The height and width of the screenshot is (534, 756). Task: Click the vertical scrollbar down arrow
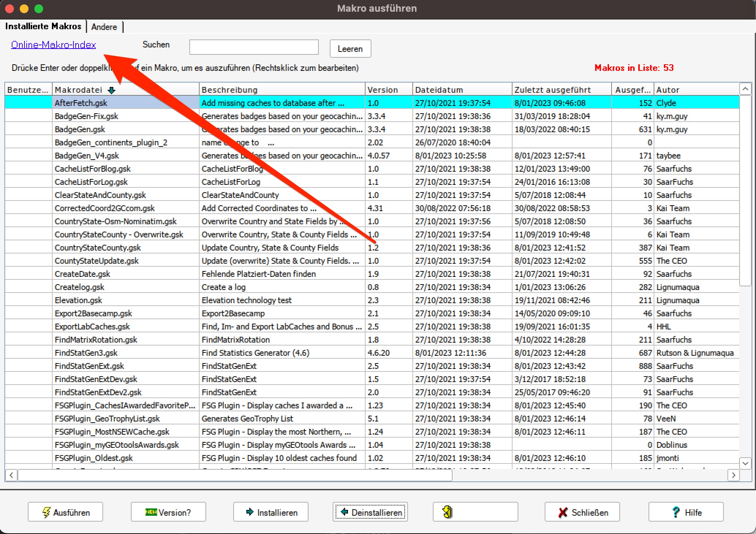[745, 463]
